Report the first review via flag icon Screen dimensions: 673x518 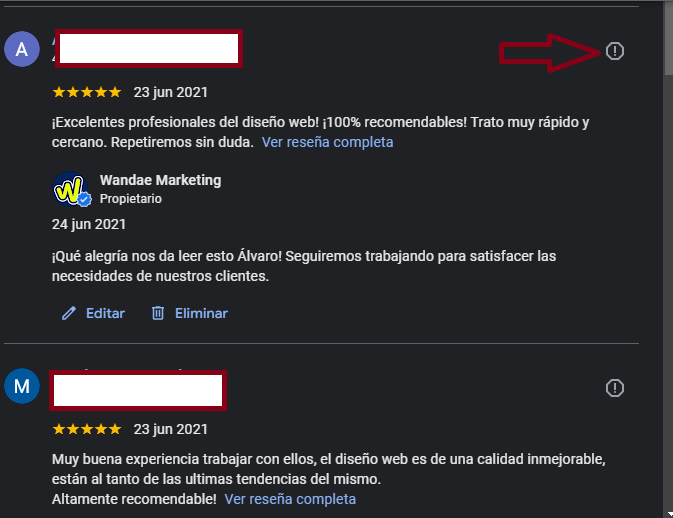(x=615, y=51)
